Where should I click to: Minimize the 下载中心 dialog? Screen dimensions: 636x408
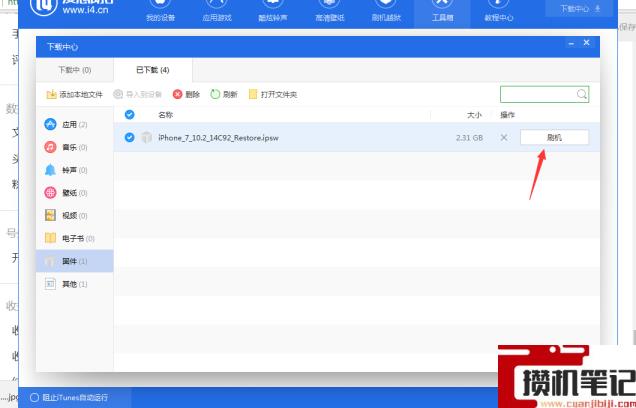click(571, 43)
